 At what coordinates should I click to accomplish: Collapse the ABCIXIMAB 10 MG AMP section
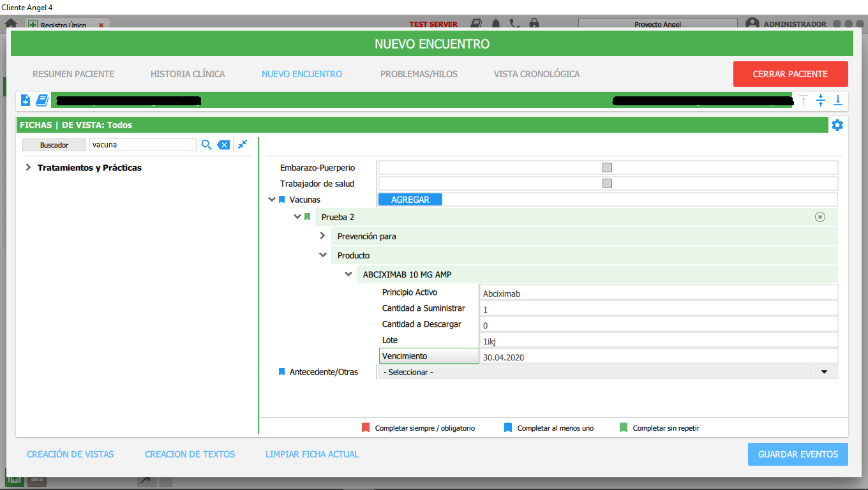348,274
